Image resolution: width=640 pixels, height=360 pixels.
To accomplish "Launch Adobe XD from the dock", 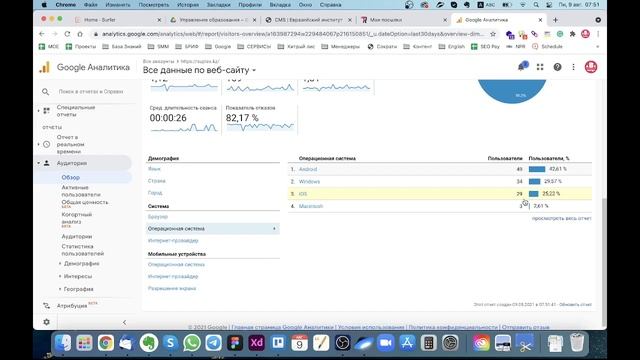I will pos(256,342).
